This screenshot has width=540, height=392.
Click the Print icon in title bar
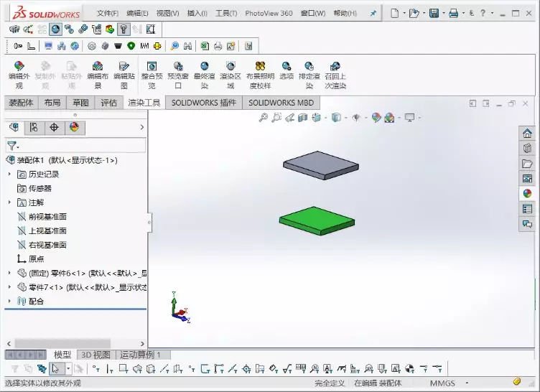454,13
